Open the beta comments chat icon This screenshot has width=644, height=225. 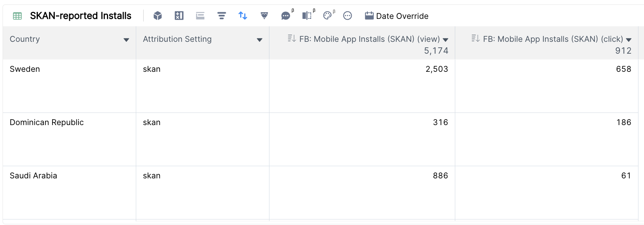click(x=286, y=16)
